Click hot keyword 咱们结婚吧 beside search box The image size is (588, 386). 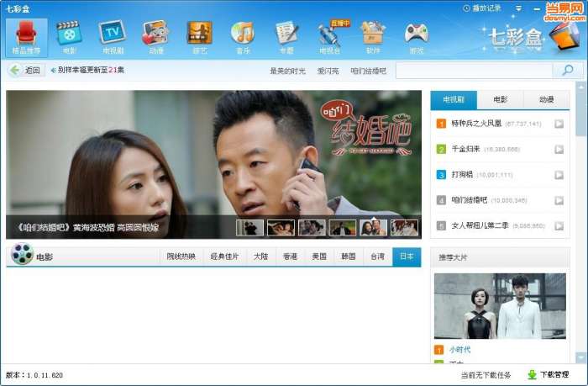[368, 71]
